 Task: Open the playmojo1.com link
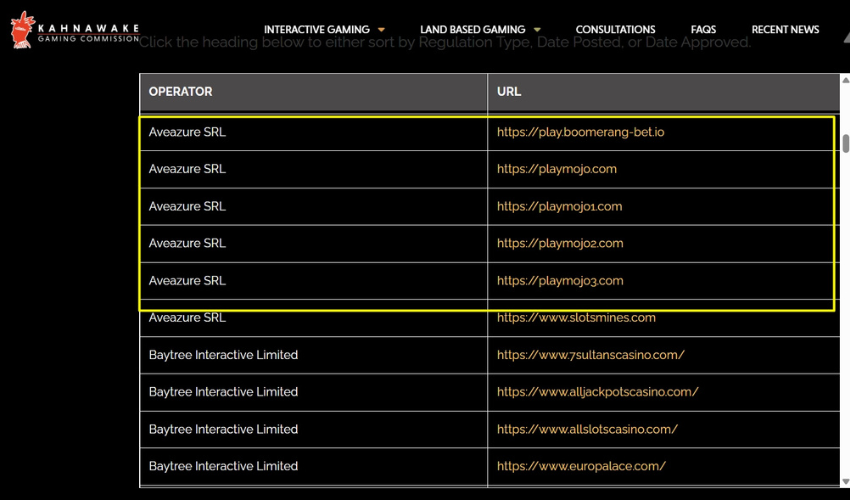click(x=559, y=206)
